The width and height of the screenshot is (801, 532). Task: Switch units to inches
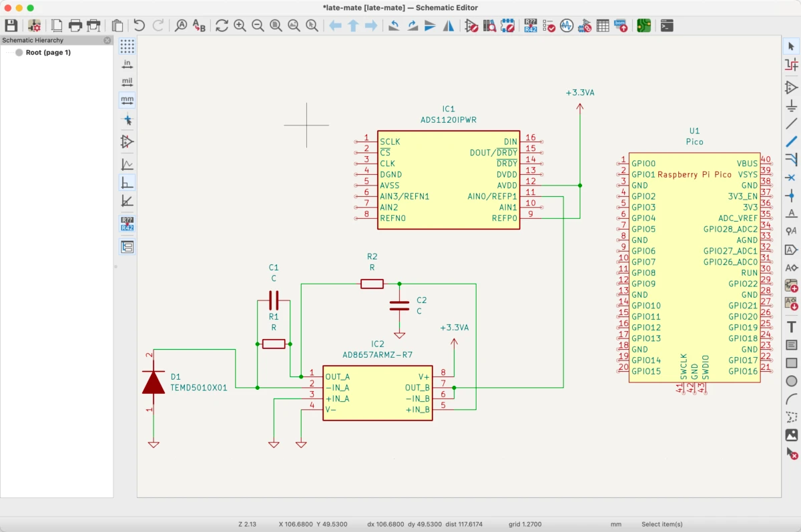coord(127,64)
